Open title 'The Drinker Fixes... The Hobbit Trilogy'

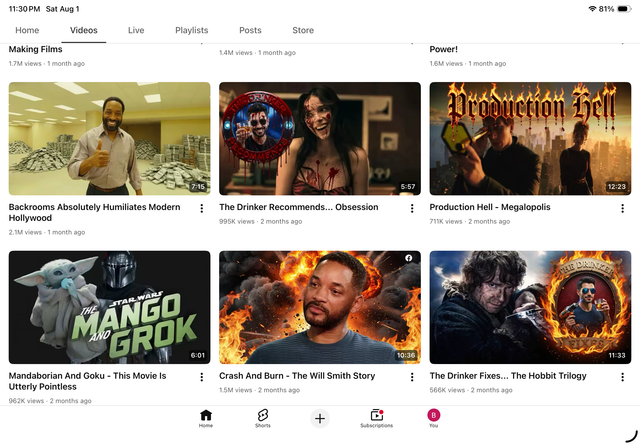508,376
